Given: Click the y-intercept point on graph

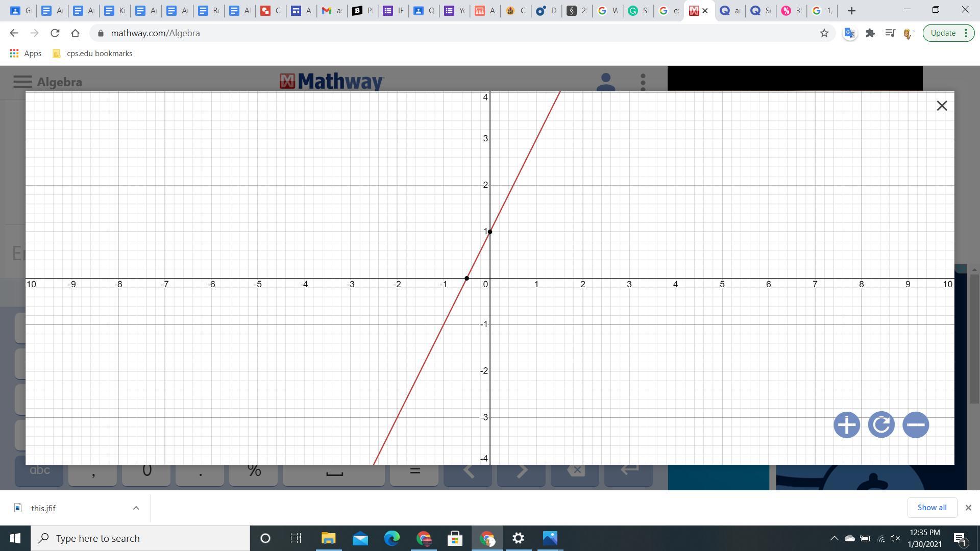Looking at the screenshot, I should point(490,232).
